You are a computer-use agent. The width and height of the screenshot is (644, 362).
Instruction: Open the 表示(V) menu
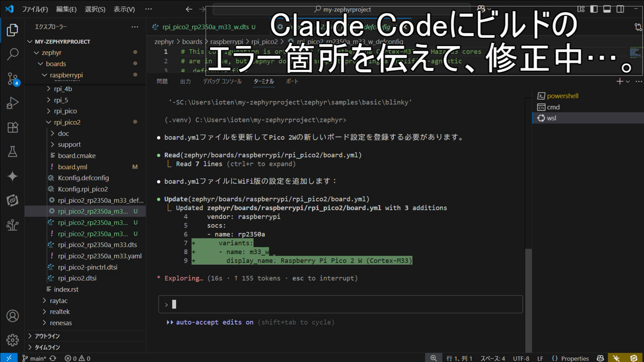[124, 9]
